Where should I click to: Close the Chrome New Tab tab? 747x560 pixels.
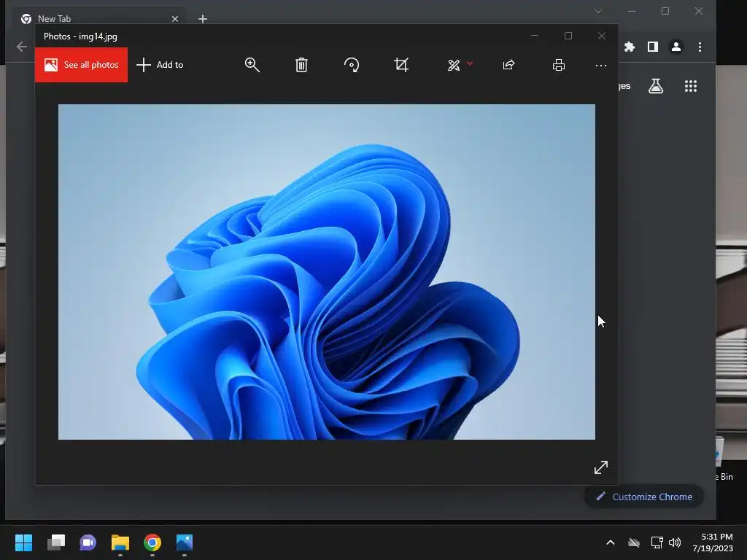(x=175, y=19)
